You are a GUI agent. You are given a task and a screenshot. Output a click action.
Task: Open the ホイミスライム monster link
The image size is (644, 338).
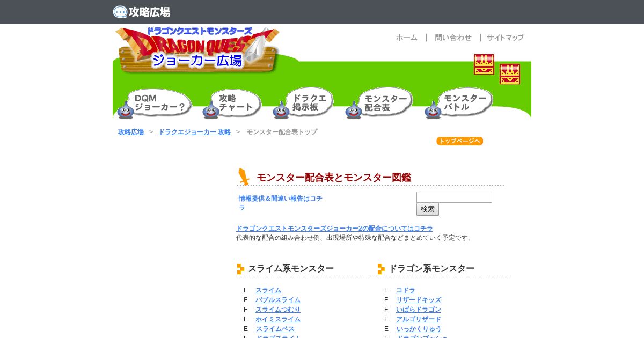coord(278,319)
